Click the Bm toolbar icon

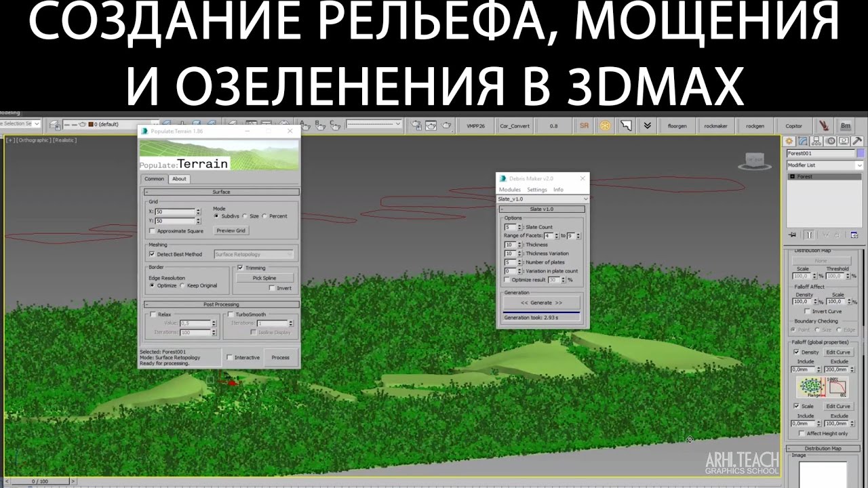point(846,125)
